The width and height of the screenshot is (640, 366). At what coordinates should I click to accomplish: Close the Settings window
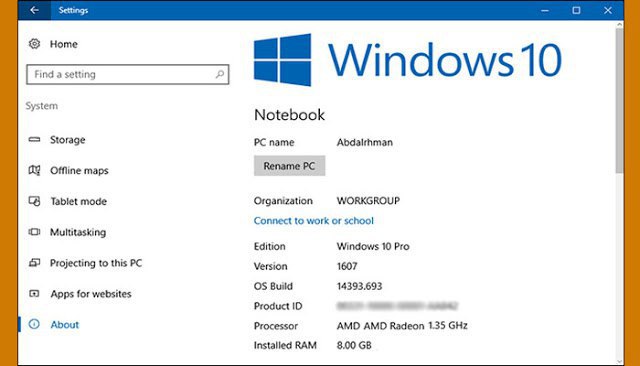point(608,10)
